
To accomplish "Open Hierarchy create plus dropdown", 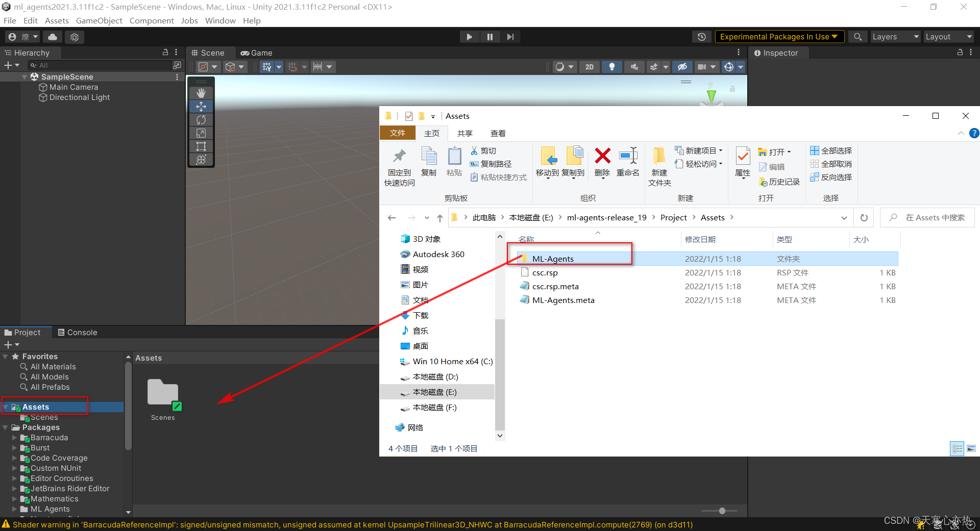I will (12, 65).
